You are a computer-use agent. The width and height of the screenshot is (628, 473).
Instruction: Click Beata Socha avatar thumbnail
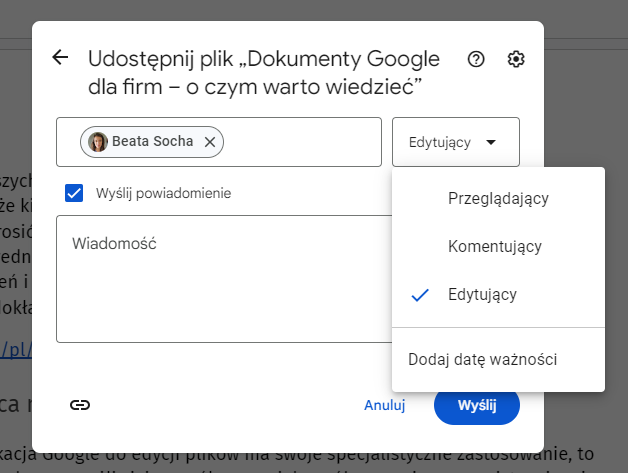point(98,142)
